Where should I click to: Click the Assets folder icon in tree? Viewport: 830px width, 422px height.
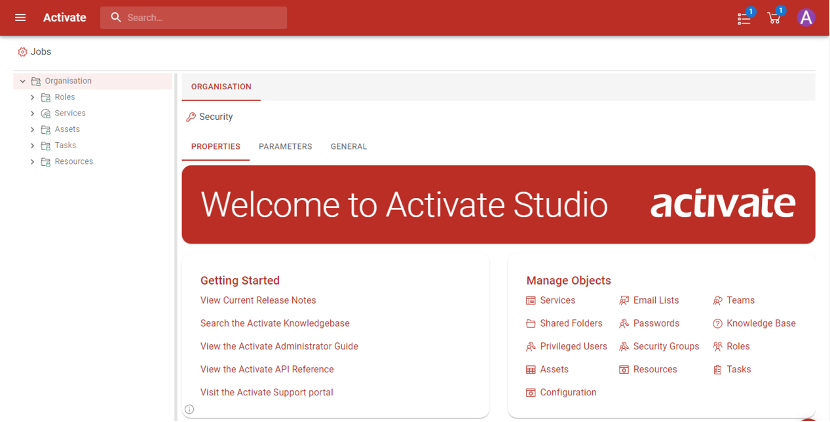pos(46,129)
